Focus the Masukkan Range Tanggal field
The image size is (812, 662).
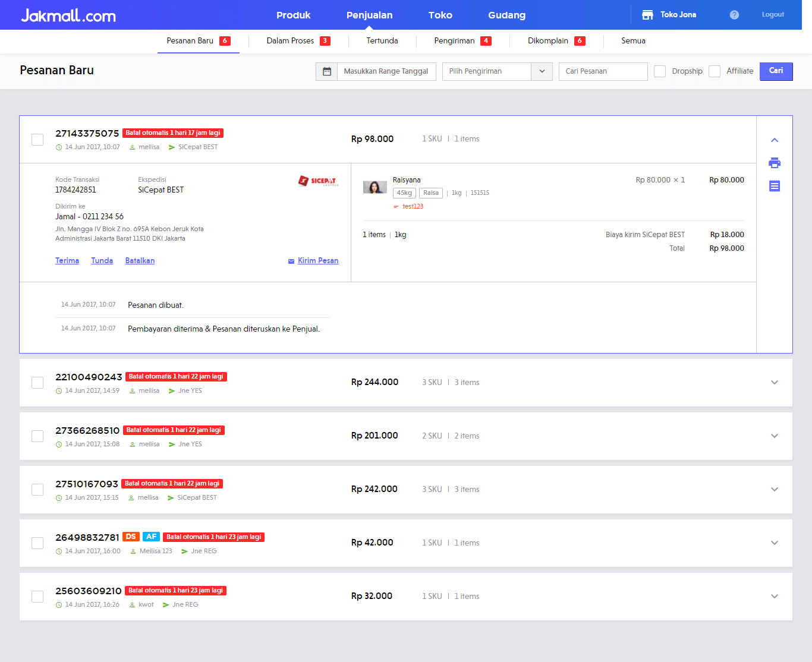[x=386, y=71]
